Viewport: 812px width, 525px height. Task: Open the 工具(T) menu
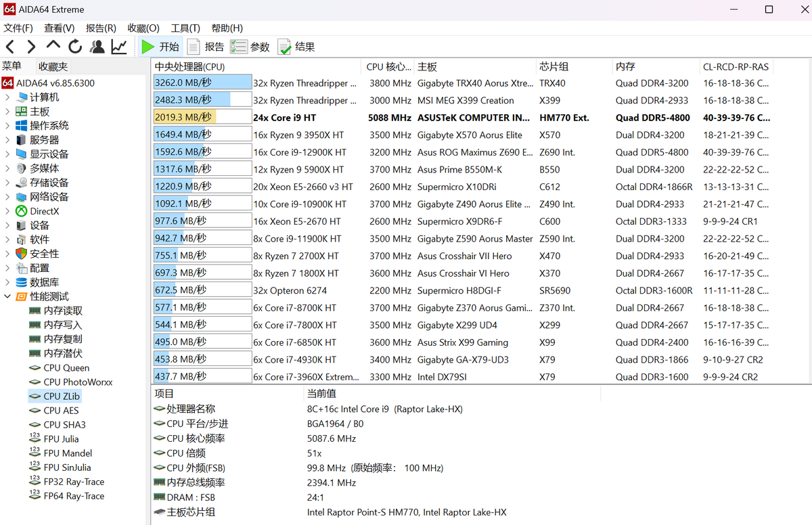pyautogui.click(x=185, y=28)
